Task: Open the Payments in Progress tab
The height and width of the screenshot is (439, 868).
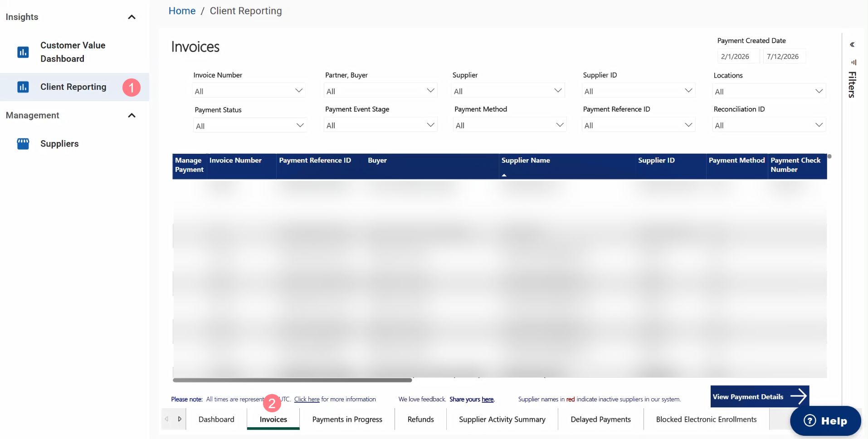Action: pyautogui.click(x=347, y=419)
